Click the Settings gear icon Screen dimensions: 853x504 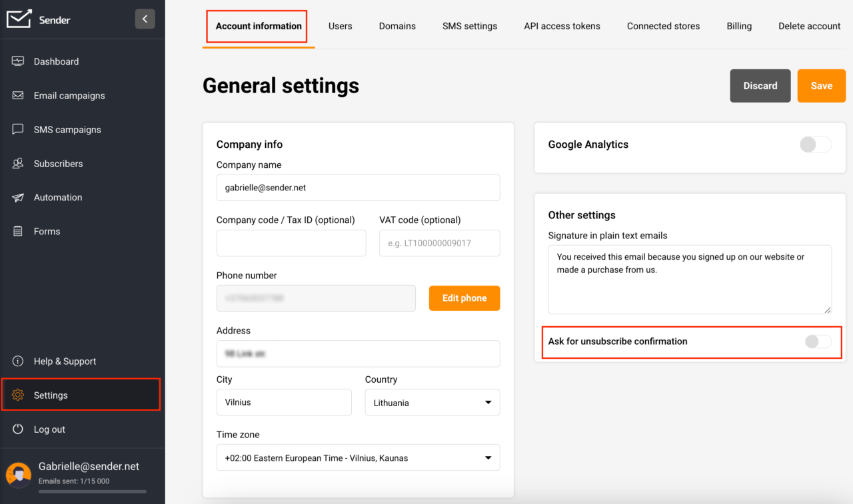click(x=18, y=395)
